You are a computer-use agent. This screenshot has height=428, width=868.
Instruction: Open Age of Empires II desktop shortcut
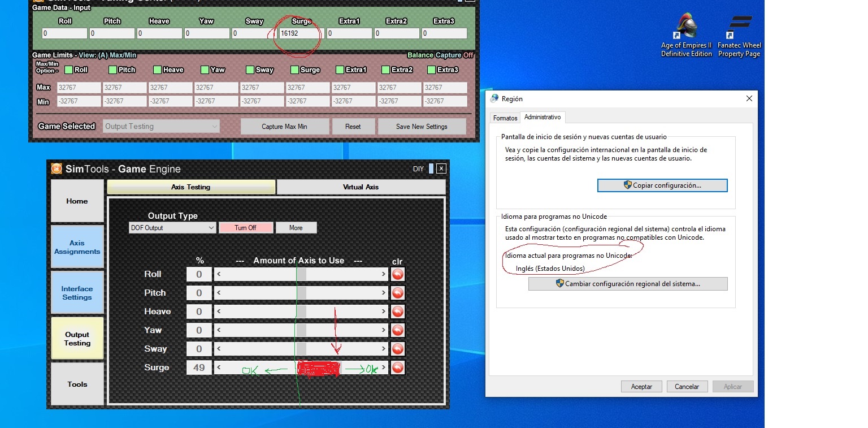tap(686, 35)
